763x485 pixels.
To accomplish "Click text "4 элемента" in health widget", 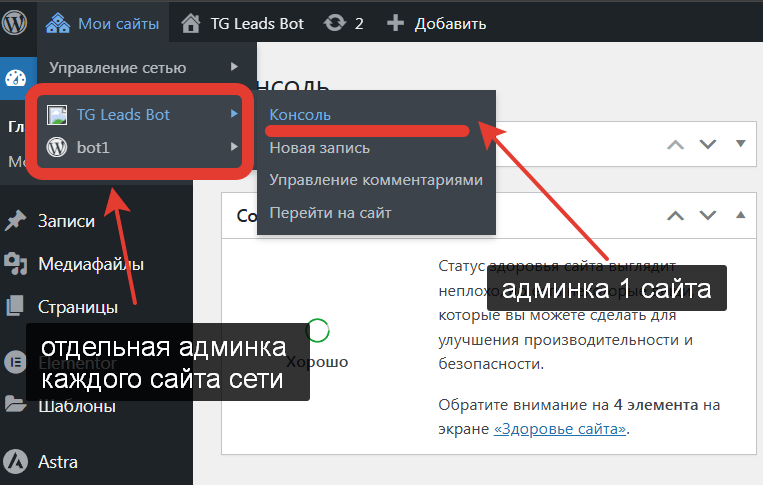I will (x=656, y=405).
